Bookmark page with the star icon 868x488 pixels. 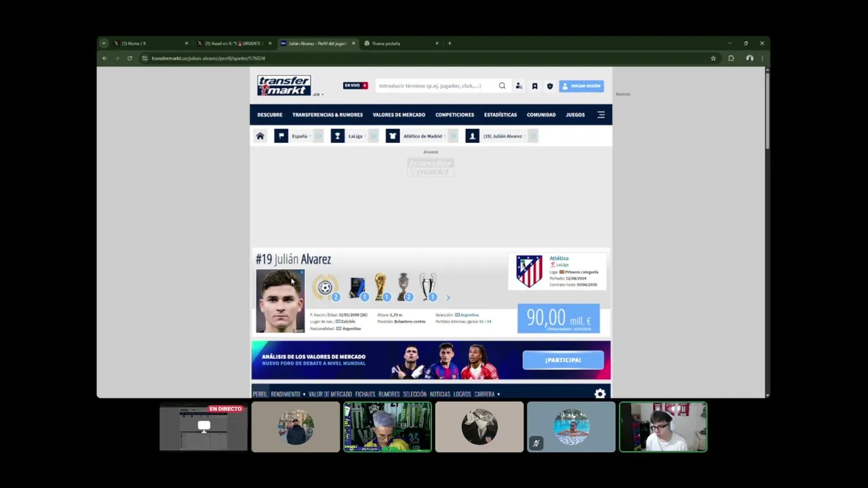[x=713, y=58]
